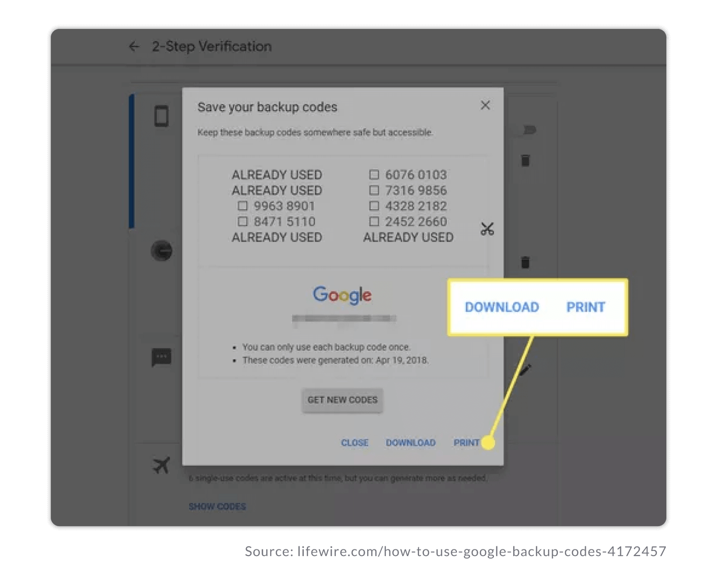Click PRINT in the dialog footer
Screen dimensions: 710x588
point(466,442)
